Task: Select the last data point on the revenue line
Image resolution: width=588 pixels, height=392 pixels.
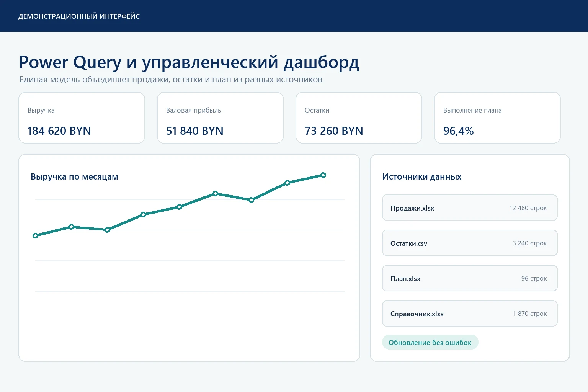Action: pyautogui.click(x=323, y=175)
